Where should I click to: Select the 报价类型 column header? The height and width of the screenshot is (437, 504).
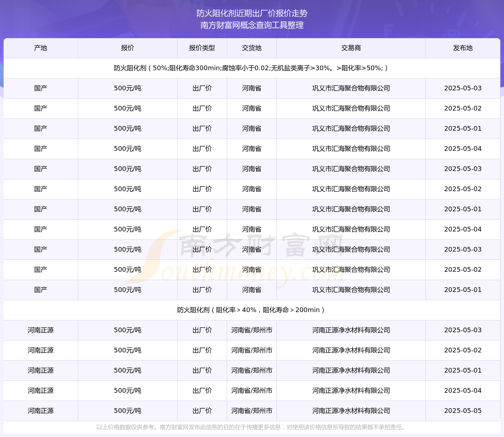[x=202, y=48]
